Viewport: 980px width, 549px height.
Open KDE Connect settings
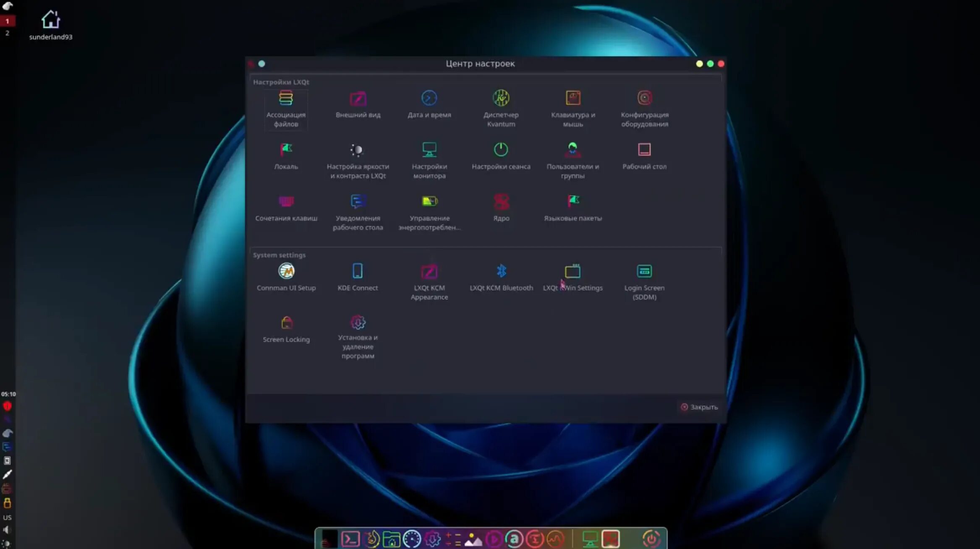[x=358, y=277]
